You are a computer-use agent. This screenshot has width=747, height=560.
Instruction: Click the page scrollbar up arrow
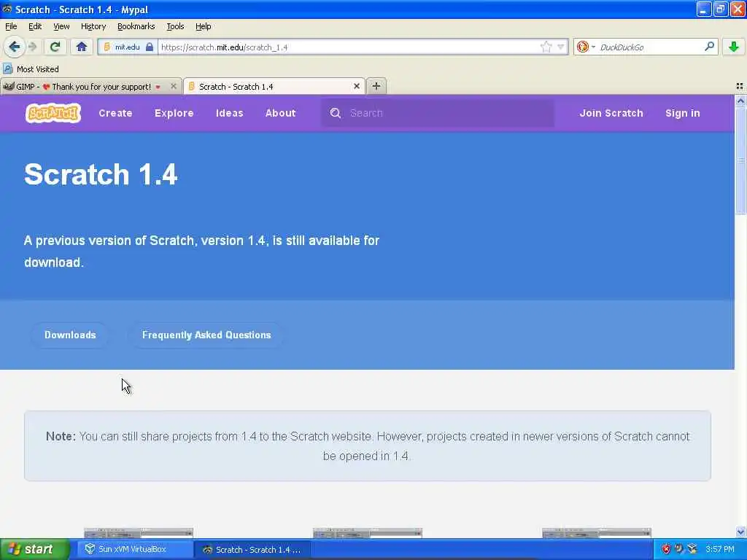coord(740,101)
